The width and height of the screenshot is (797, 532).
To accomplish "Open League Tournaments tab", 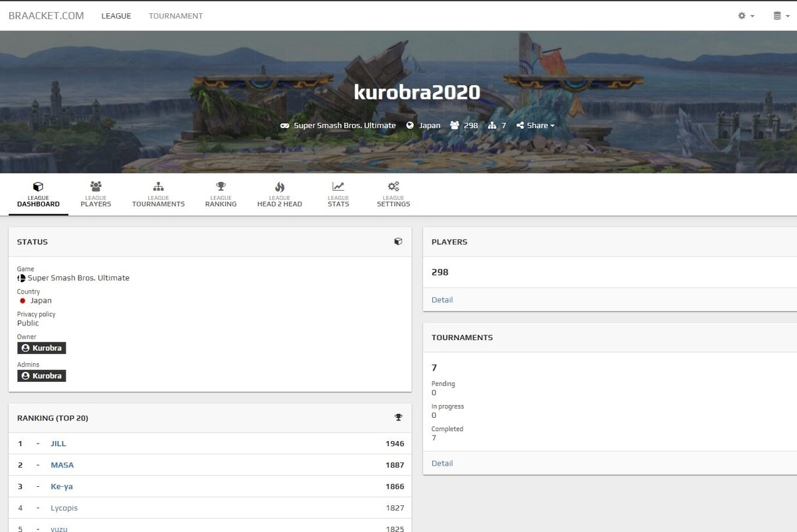I will [158, 195].
